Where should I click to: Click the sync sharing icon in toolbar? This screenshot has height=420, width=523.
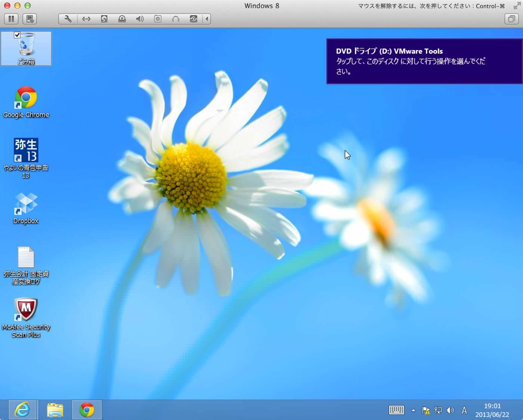pyautogui.click(x=194, y=19)
